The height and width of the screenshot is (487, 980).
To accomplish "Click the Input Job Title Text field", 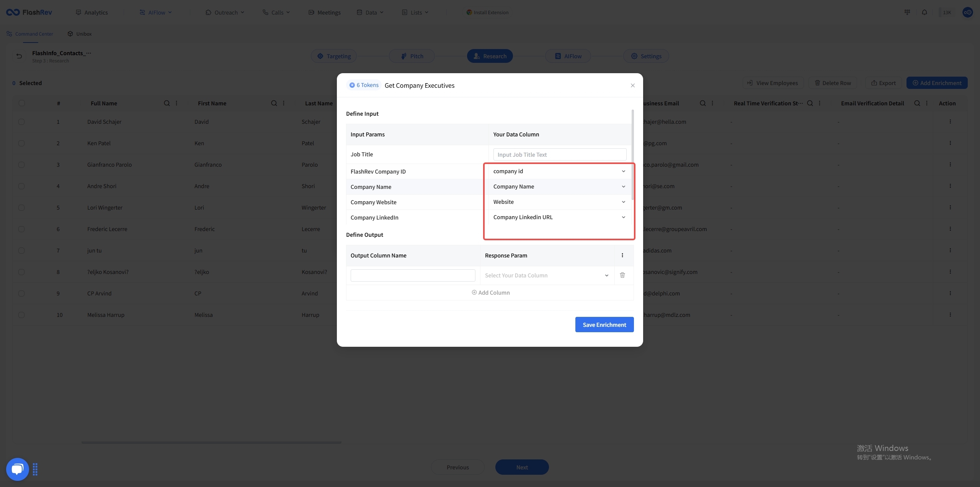I will tap(560, 154).
